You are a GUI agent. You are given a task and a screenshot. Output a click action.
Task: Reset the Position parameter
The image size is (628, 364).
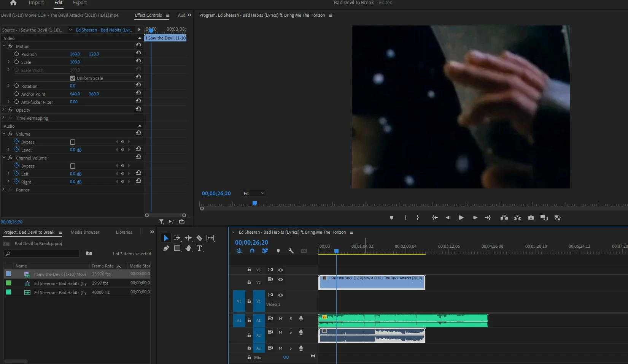[x=138, y=53]
